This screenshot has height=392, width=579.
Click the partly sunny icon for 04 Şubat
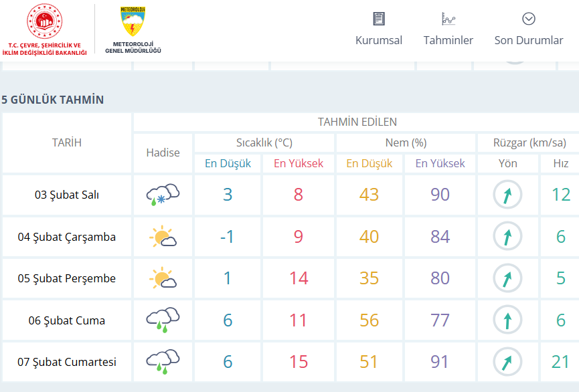163,237
